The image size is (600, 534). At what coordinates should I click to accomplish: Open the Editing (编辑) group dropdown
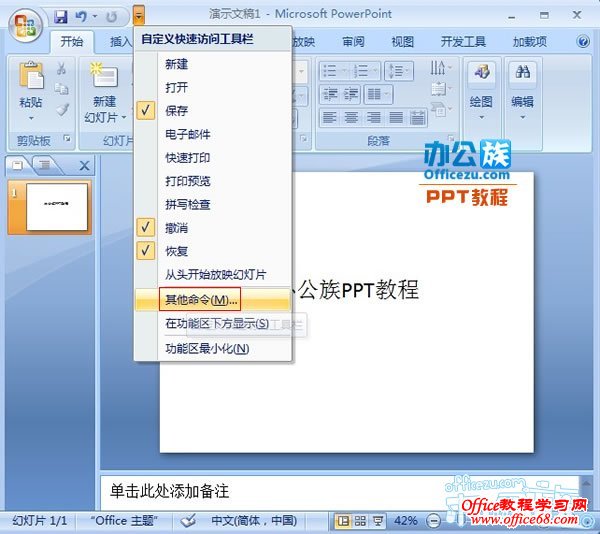(522, 92)
